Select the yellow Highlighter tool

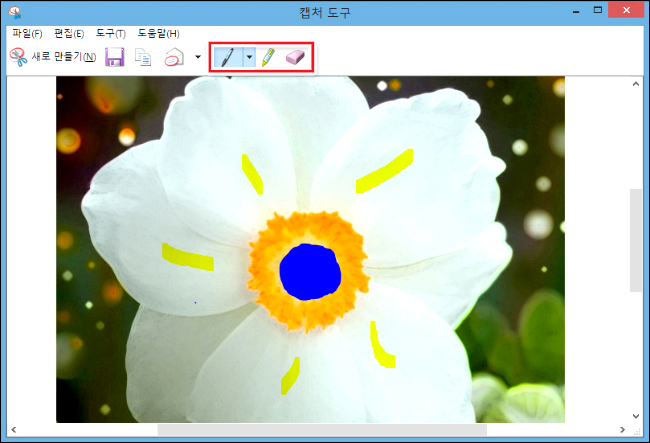point(268,57)
